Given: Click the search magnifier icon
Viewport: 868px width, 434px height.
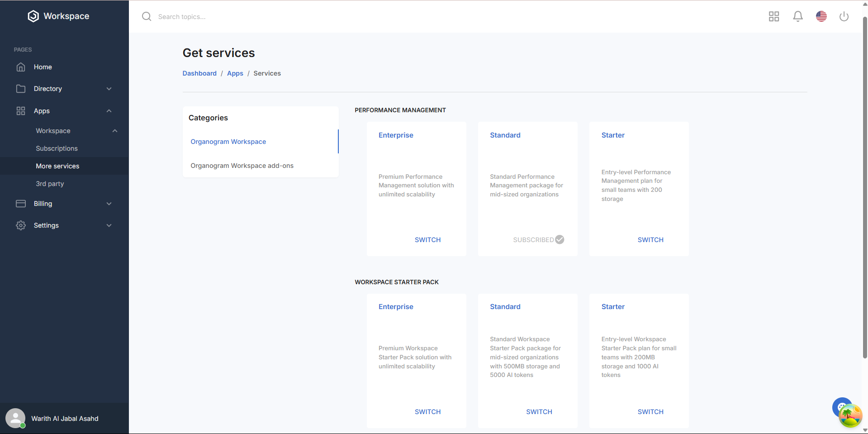Looking at the screenshot, I should coord(147,17).
